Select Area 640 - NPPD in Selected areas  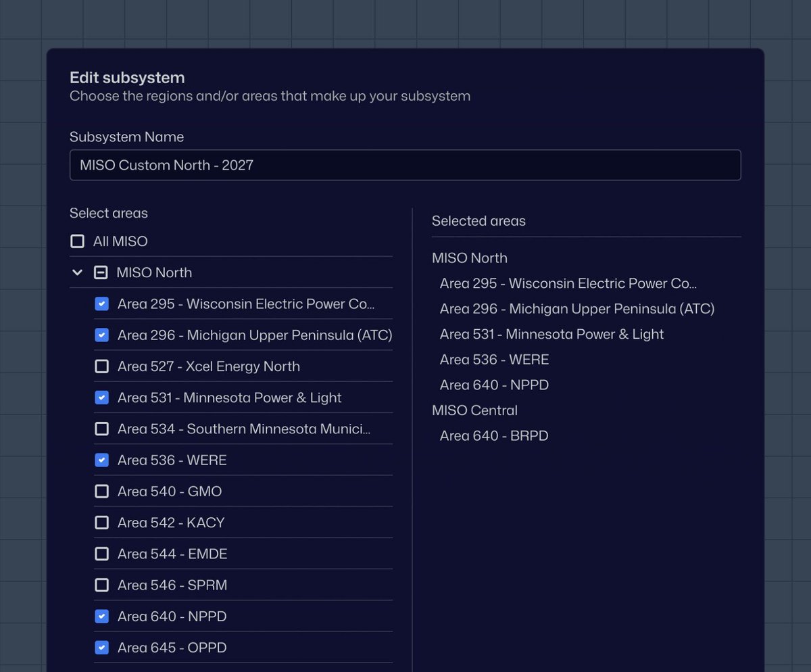[x=495, y=385]
